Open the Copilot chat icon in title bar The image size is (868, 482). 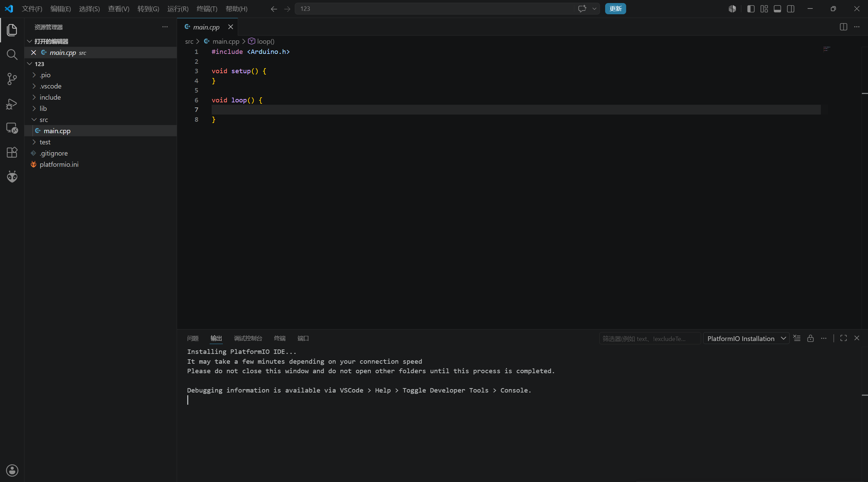(x=582, y=9)
